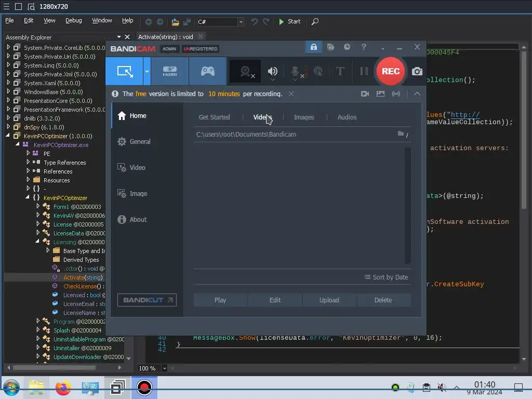
Task: Open File Explorer from the taskbar
Action: click(36, 388)
